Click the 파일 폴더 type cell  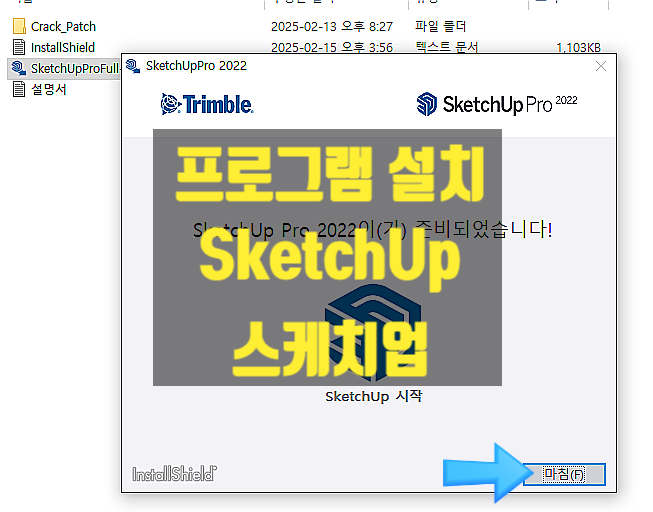click(x=441, y=26)
